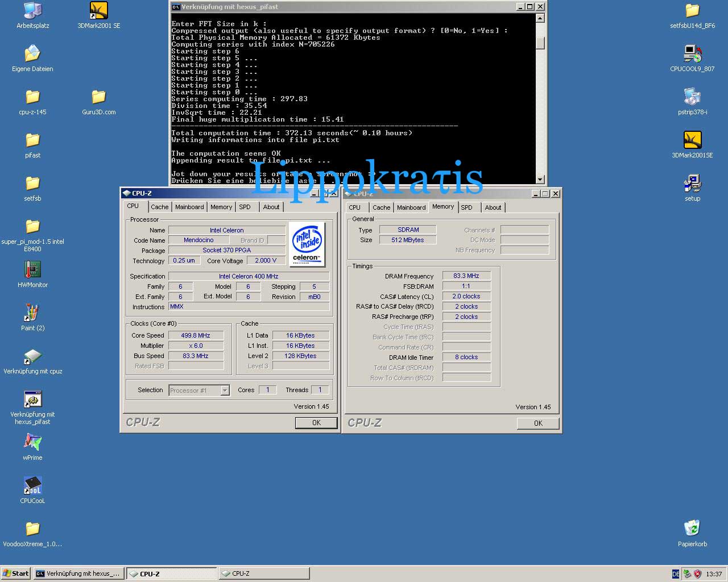Click the DE language indicator in tray
Screen dimensions: 728x582
tap(676, 574)
